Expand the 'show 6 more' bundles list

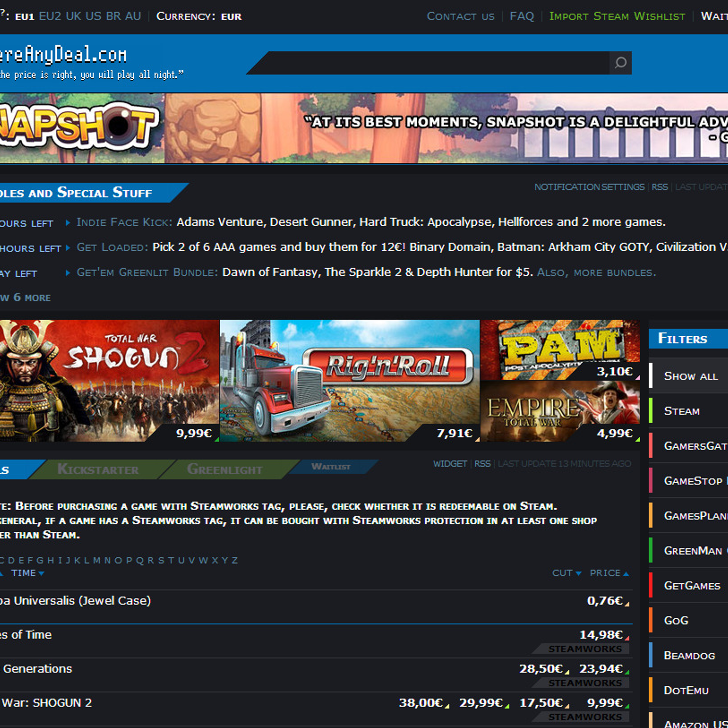tap(25, 298)
